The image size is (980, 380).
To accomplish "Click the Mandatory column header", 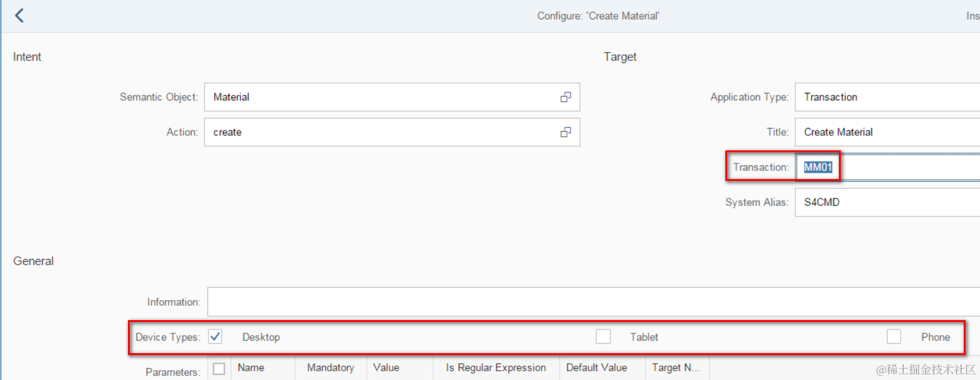I will (330, 368).
